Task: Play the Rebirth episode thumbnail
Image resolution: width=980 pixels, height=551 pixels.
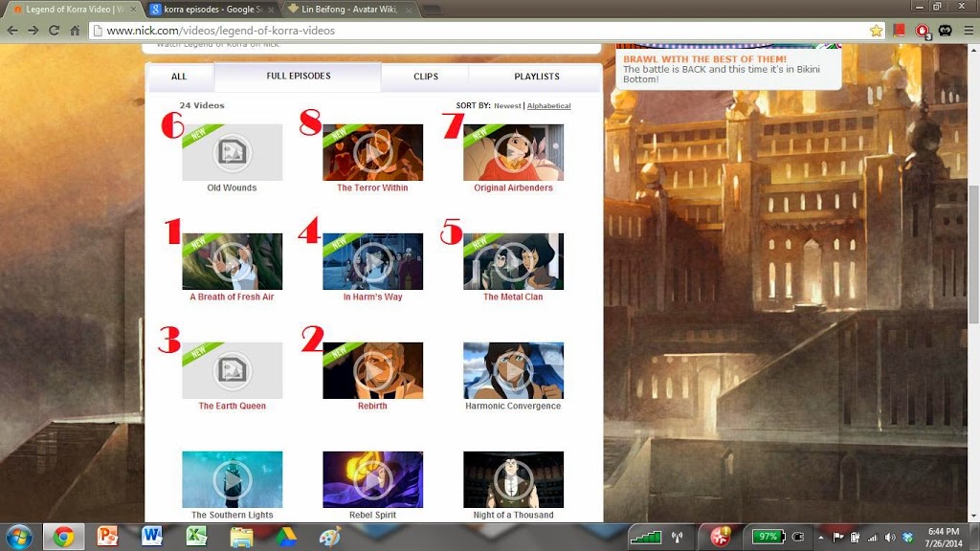Action: (372, 370)
